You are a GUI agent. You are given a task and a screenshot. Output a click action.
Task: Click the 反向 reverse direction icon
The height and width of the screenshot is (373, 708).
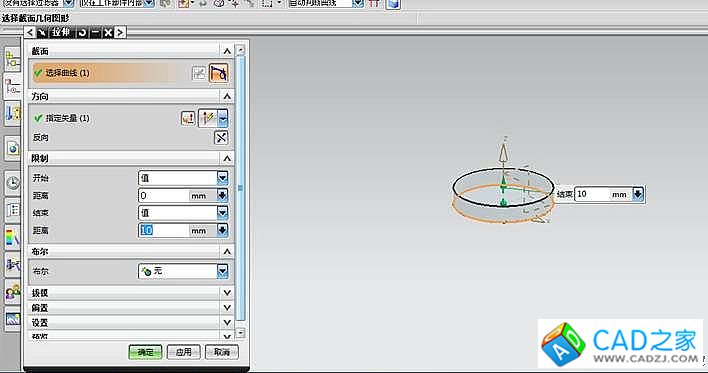(221, 138)
